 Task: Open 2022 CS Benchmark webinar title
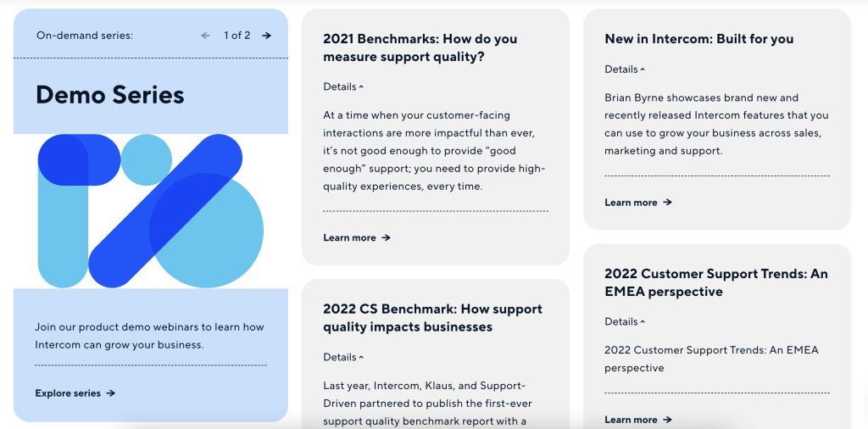click(433, 318)
